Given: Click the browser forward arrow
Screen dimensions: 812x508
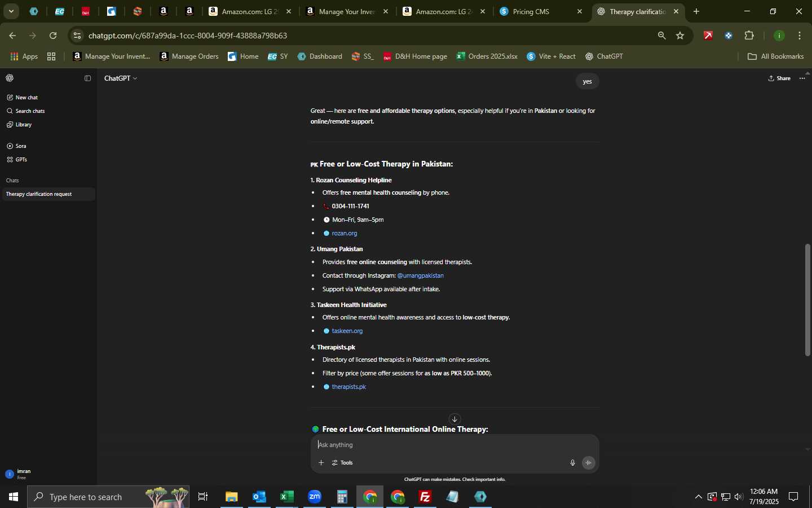Looking at the screenshot, I should point(33,36).
